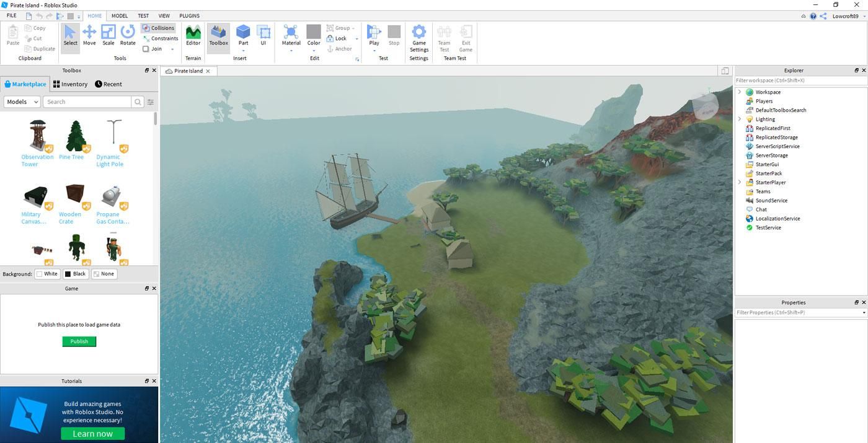Image resolution: width=868 pixels, height=443 pixels.
Task: Switch to the TEST ribbon tab
Action: [x=143, y=16]
